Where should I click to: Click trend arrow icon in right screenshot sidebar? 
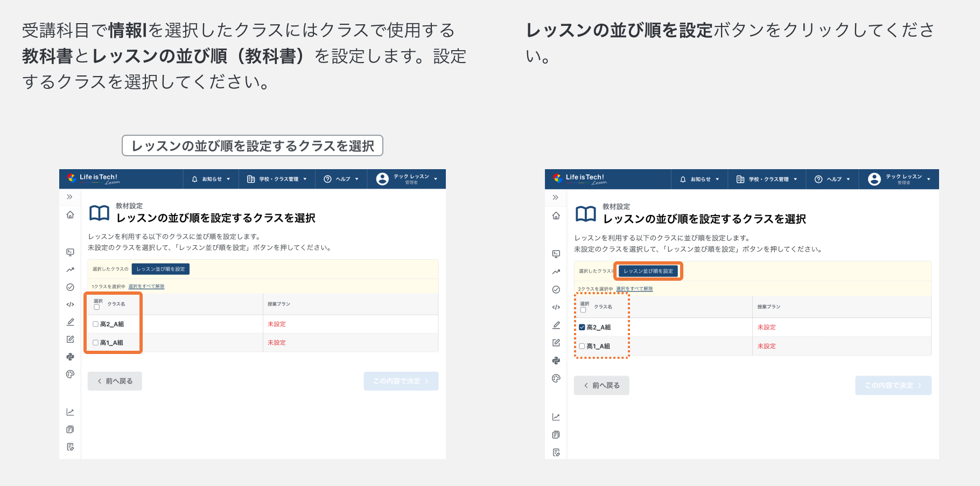click(x=556, y=272)
